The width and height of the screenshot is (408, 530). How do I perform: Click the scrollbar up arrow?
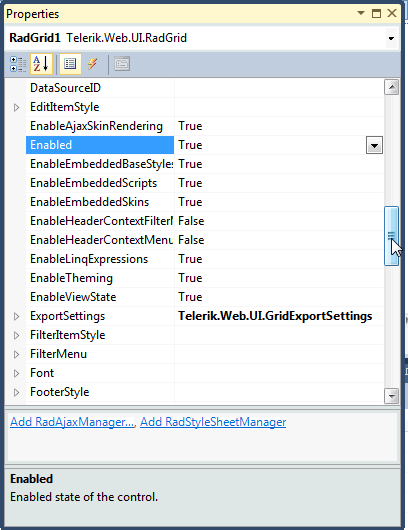[391, 87]
